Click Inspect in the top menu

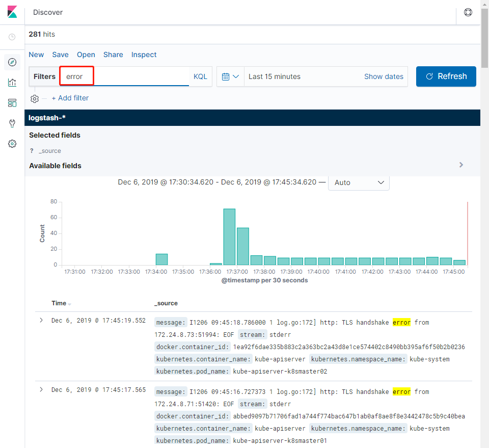click(x=144, y=55)
